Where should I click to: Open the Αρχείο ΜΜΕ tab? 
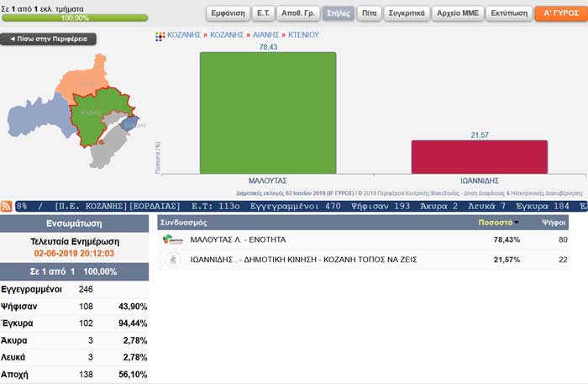(458, 13)
